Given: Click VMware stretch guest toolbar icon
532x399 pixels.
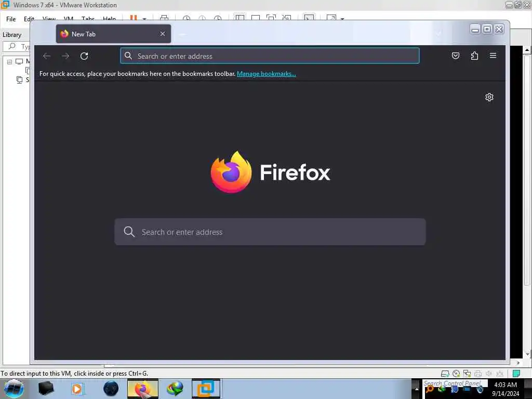Looking at the screenshot, I should (x=331, y=18).
